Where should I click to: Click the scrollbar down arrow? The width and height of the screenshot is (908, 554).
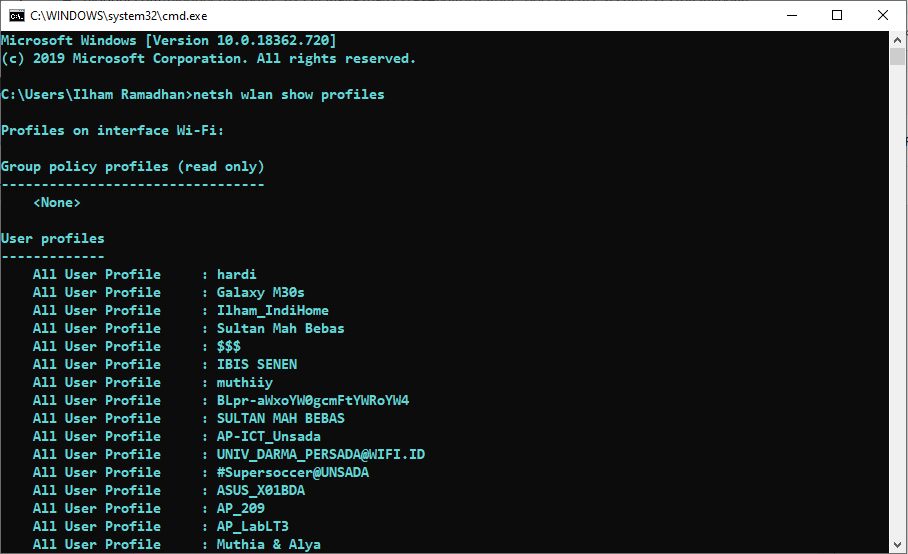click(x=898, y=545)
